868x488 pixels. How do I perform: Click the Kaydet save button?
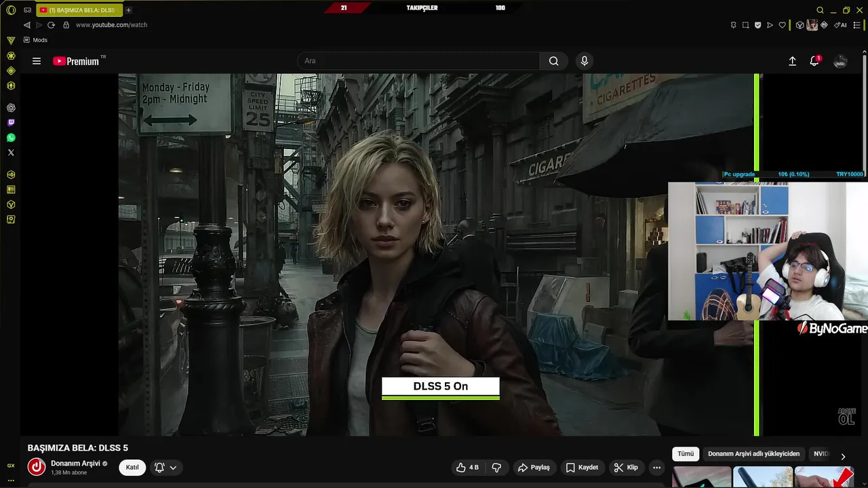point(582,468)
